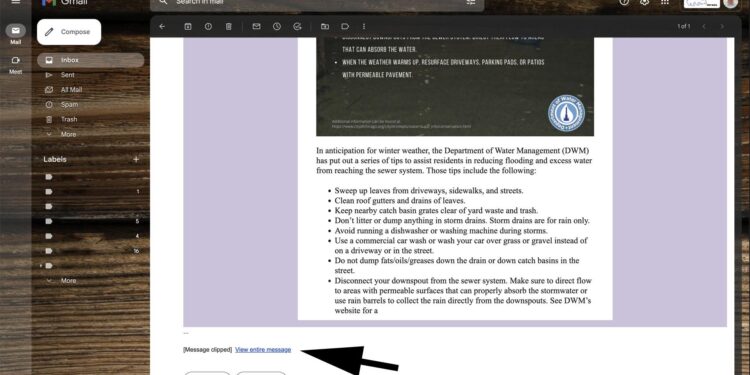Show search options filter icon
Image resolution: width=750 pixels, height=375 pixels.
tap(471, 2)
